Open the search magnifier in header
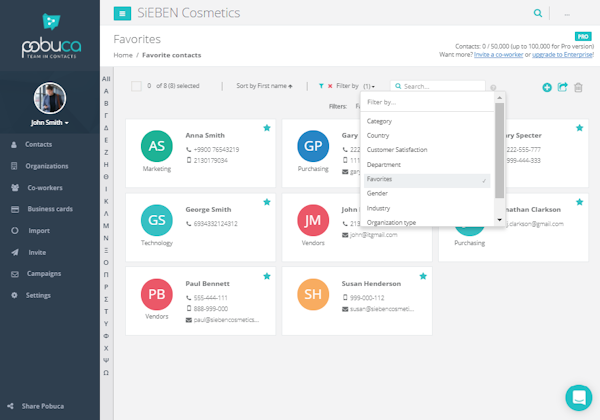This screenshot has height=420, width=600. 538,13
